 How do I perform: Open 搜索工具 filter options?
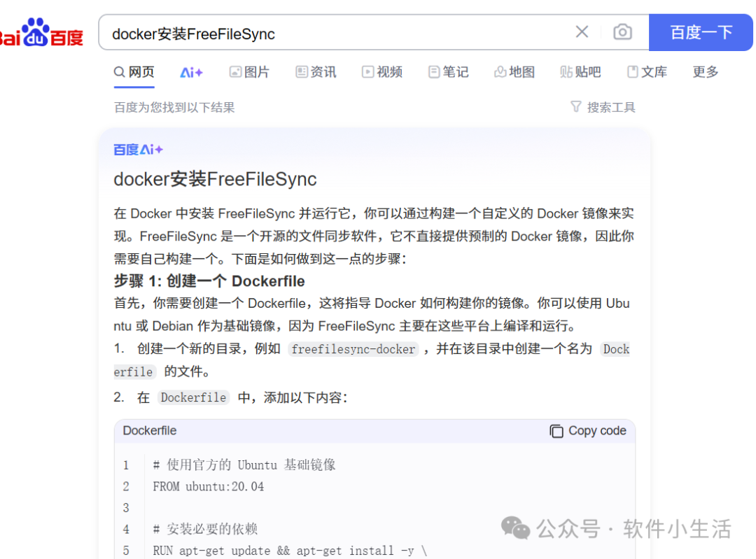tap(603, 107)
